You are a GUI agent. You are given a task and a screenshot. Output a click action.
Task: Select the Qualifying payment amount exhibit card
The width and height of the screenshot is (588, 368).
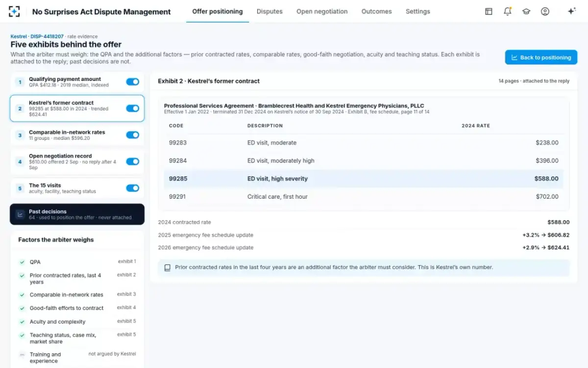[77, 82]
